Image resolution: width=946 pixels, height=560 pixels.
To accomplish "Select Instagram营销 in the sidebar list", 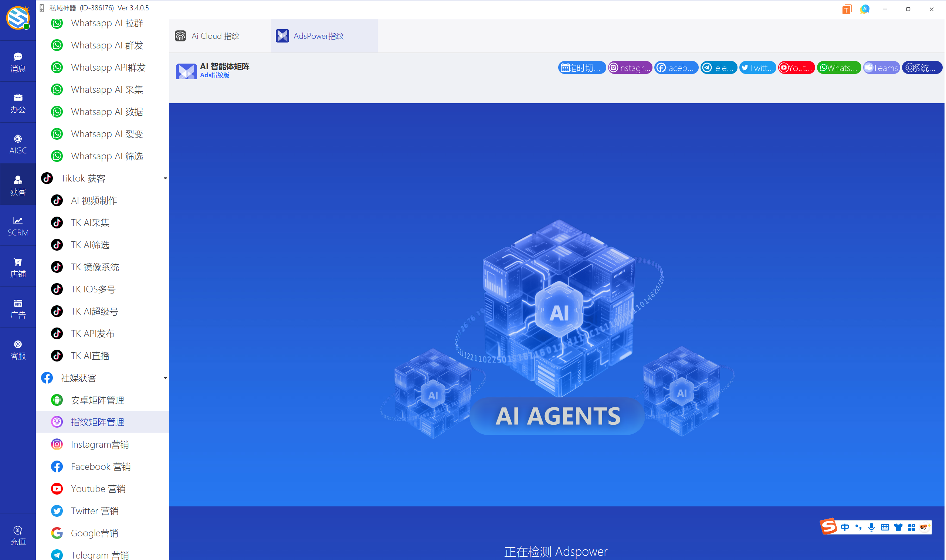I will [x=99, y=444].
